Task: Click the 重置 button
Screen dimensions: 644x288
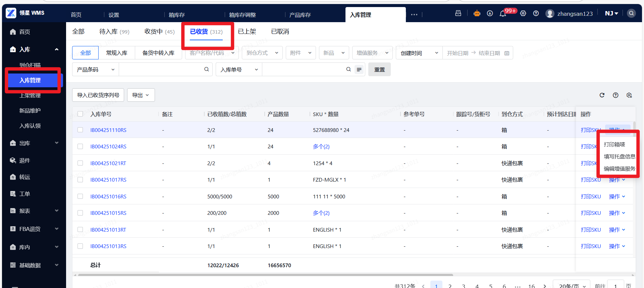Action: pyautogui.click(x=379, y=69)
